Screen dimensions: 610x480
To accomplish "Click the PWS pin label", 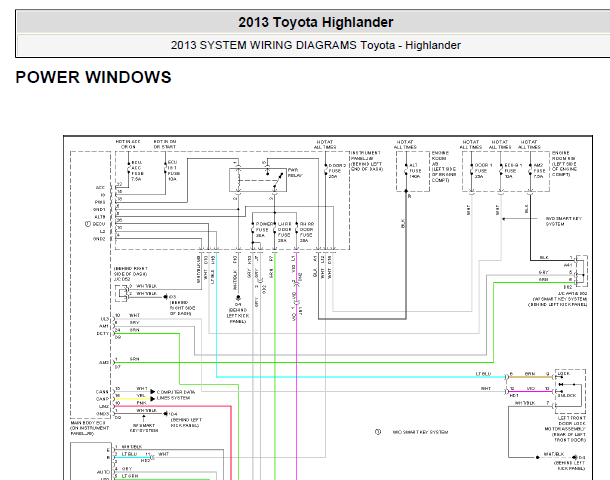I will coord(100,202).
